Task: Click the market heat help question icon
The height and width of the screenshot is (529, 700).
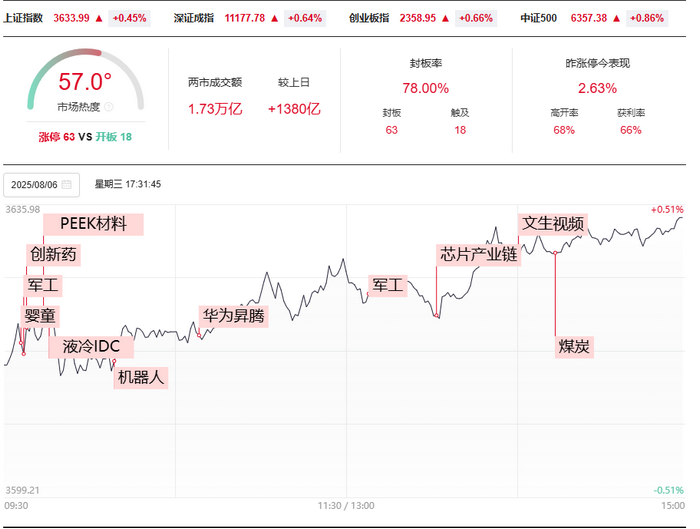Action: [109, 107]
